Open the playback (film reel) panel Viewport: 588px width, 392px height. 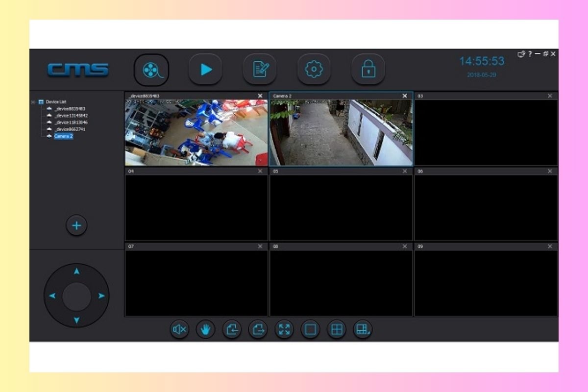tap(151, 69)
